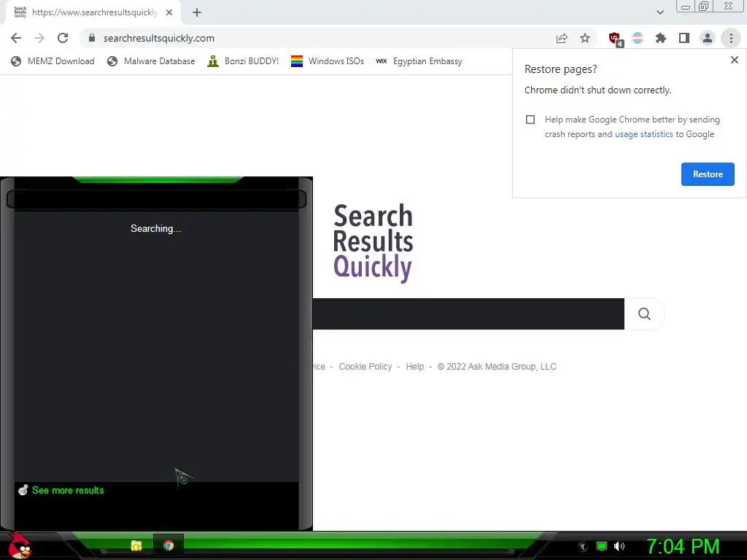Viewport: 747px width, 560px height.
Task: Reload the current page
Action: tap(63, 38)
